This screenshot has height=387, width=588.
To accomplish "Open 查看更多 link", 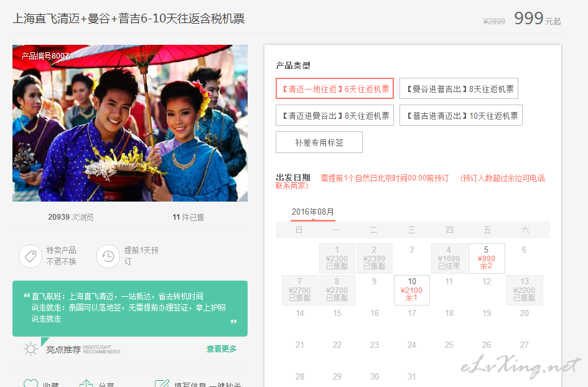I will [222, 349].
